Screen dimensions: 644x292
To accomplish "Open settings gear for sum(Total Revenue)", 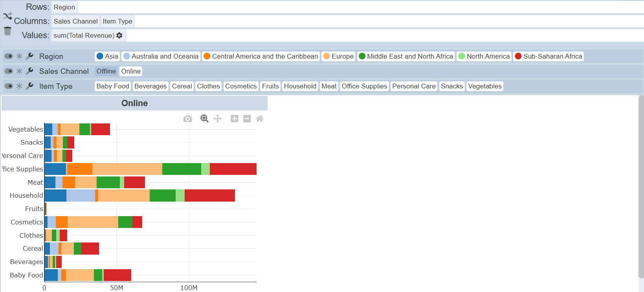I will tap(119, 35).
